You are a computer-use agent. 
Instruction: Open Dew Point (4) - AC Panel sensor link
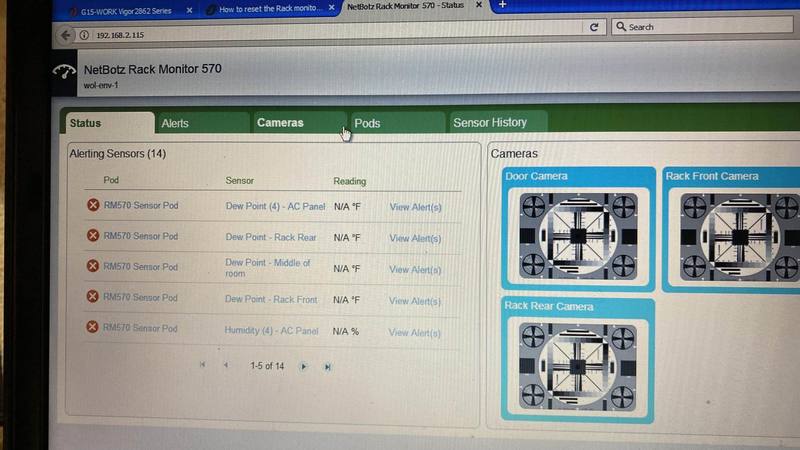[275, 206]
